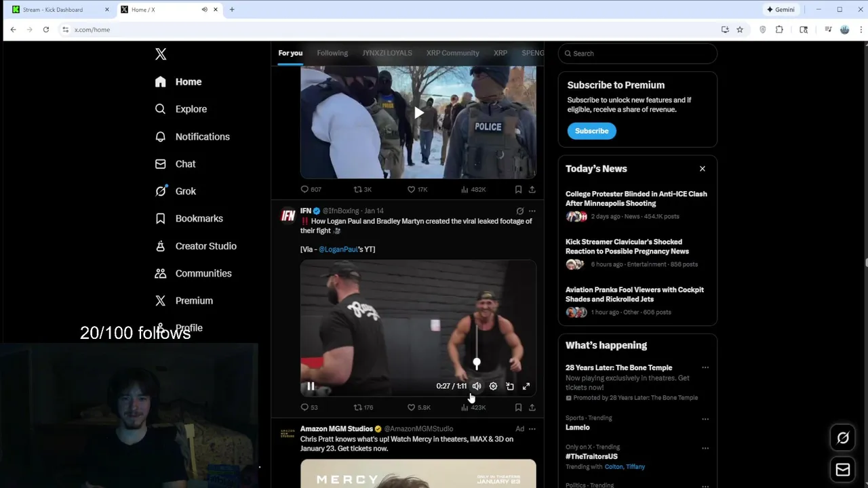Screen dimensions: 868x488
Task: Reply to the top post with 607 comments
Action: tap(311, 190)
